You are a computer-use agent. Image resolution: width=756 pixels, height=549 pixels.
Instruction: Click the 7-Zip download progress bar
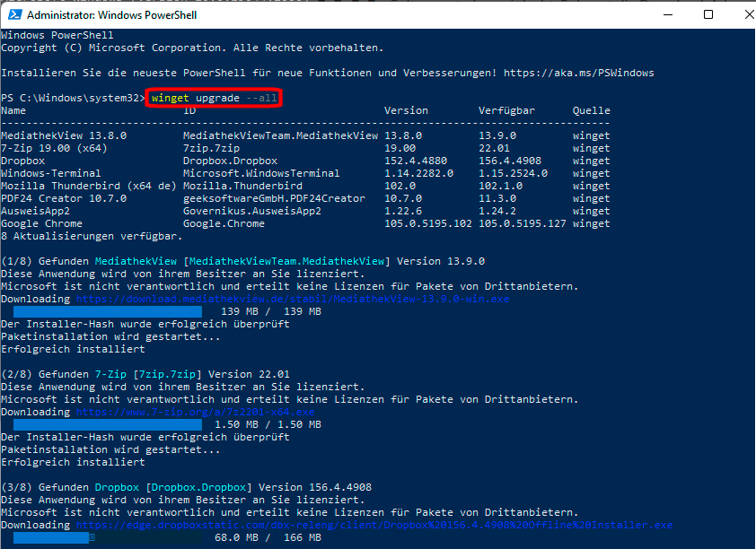point(108,424)
